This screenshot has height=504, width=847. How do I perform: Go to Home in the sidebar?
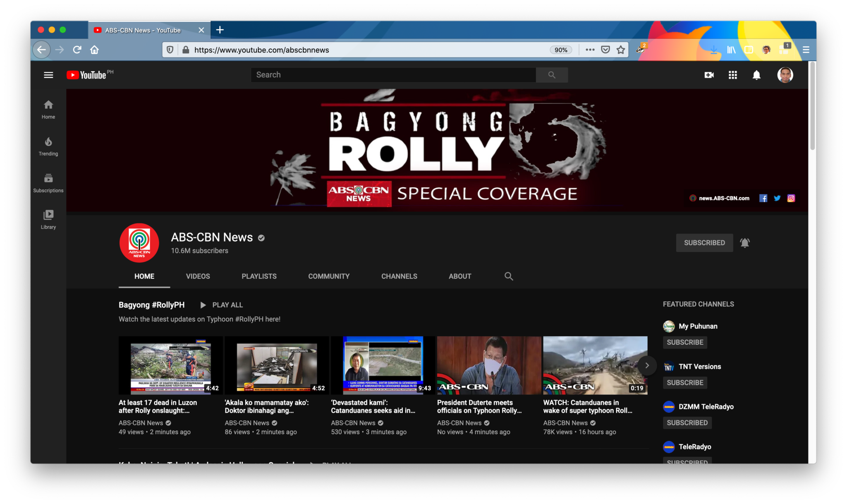point(48,110)
